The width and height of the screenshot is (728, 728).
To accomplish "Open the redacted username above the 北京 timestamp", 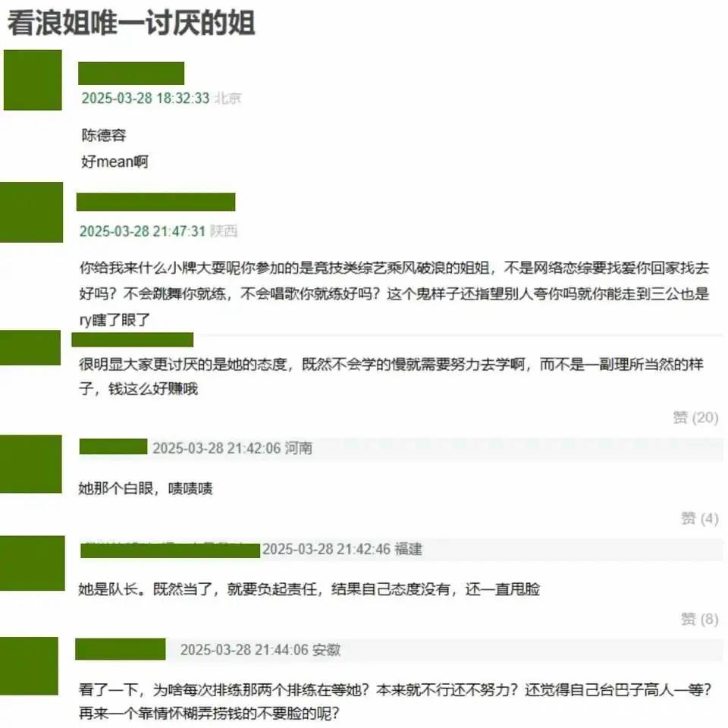I will pyautogui.click(x=131, y=74).
